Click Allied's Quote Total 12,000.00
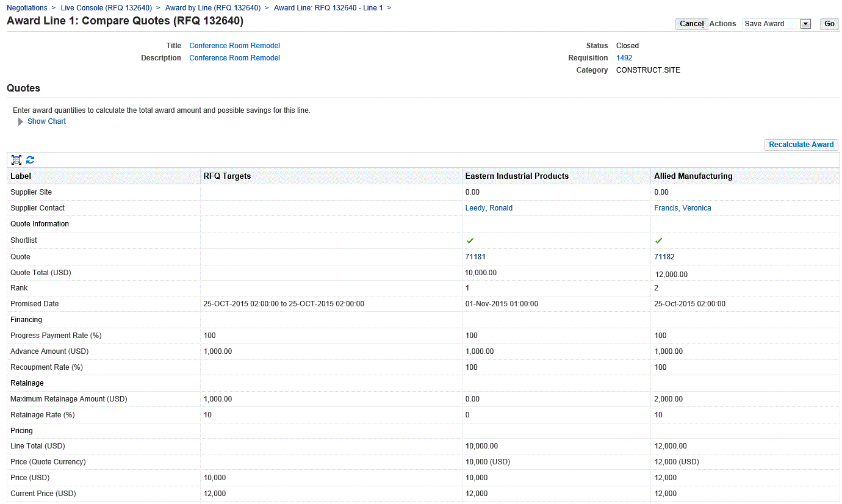The width and height of the screenshot is (842, 504). [671, 275]
